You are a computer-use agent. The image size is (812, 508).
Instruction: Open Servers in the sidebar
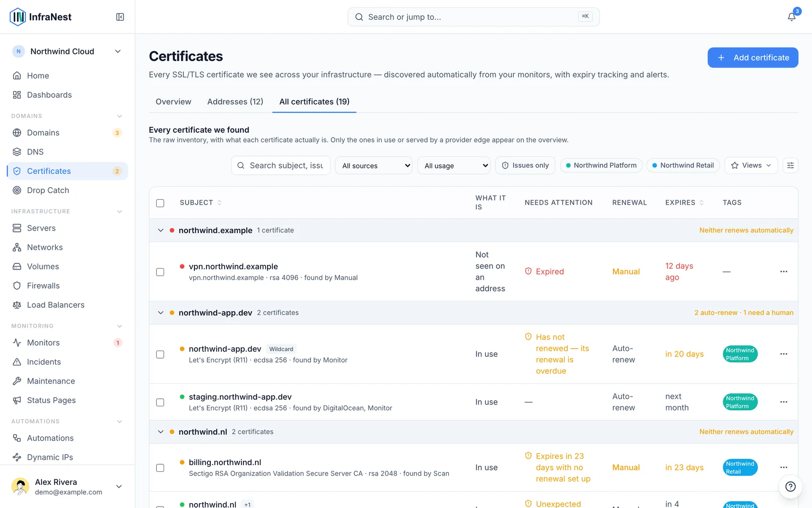tap(67, 228)
